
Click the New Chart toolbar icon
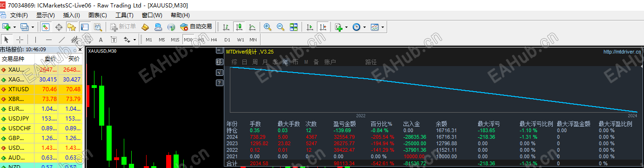[x=7, y=27]
